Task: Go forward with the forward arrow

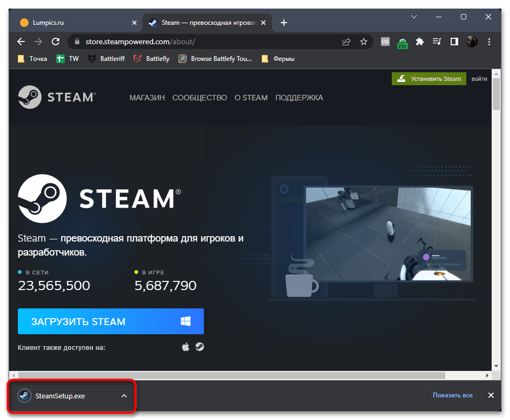Action: click(x=38, y=42)
